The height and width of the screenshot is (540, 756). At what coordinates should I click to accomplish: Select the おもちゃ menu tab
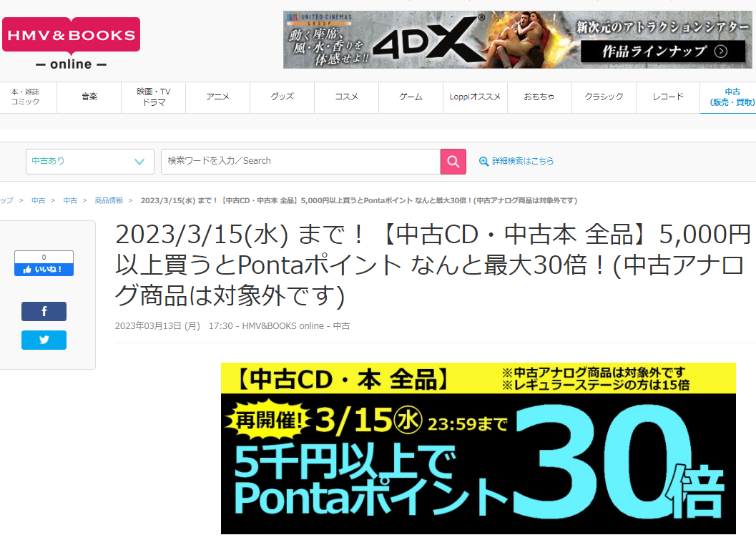pos(539,97)
